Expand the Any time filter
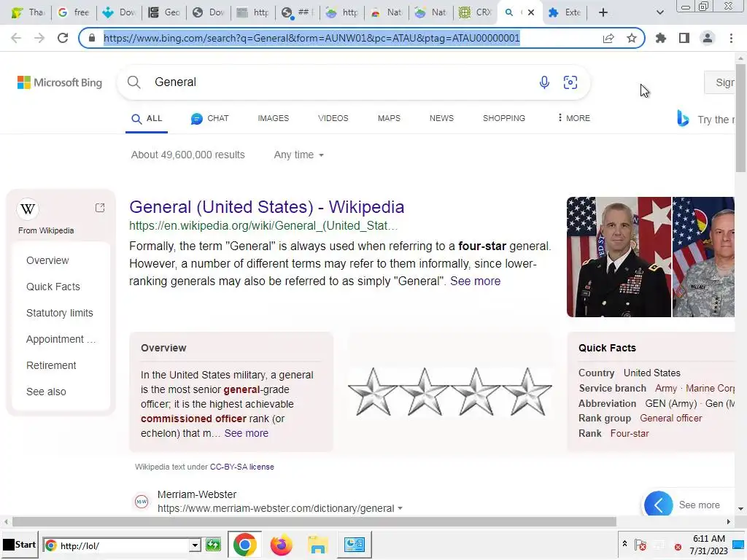This screenshot has height=560, width=747. (x=298, y=155)
